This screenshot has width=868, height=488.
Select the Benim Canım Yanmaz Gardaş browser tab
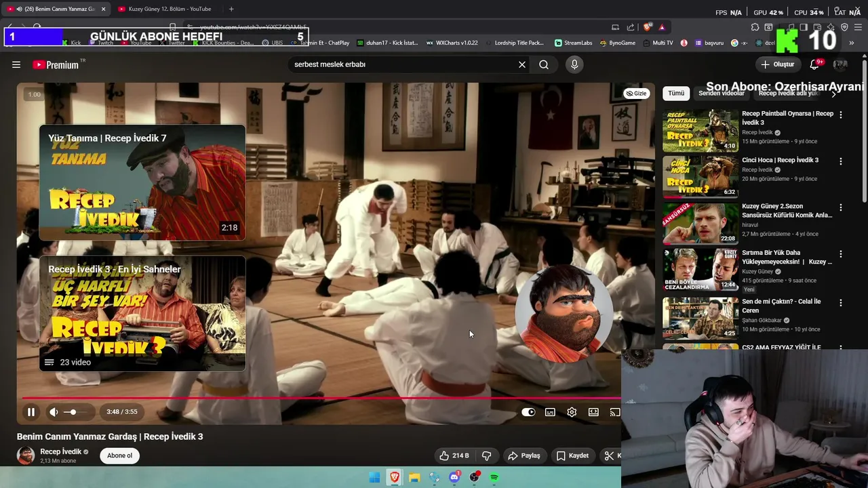pyautogui.click(x=57, y=9)
